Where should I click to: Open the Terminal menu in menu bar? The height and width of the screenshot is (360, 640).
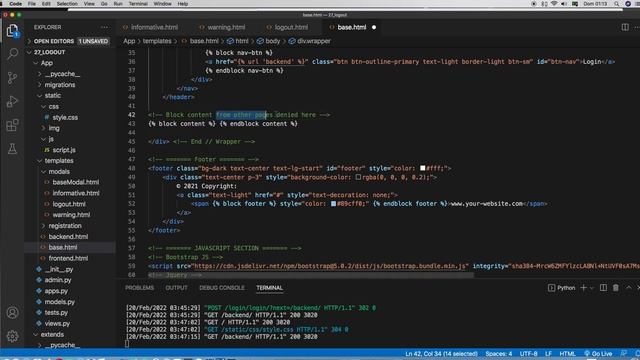tap(138, 4)
